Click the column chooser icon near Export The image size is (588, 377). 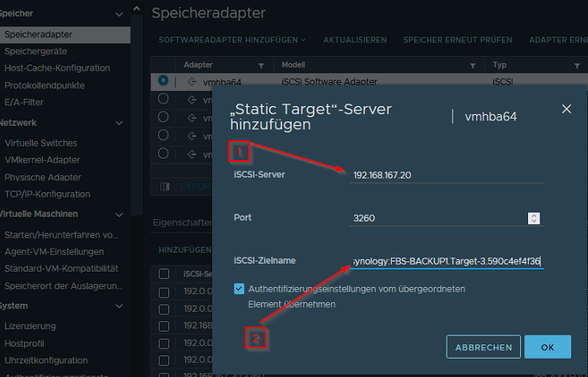coord(164,186)
